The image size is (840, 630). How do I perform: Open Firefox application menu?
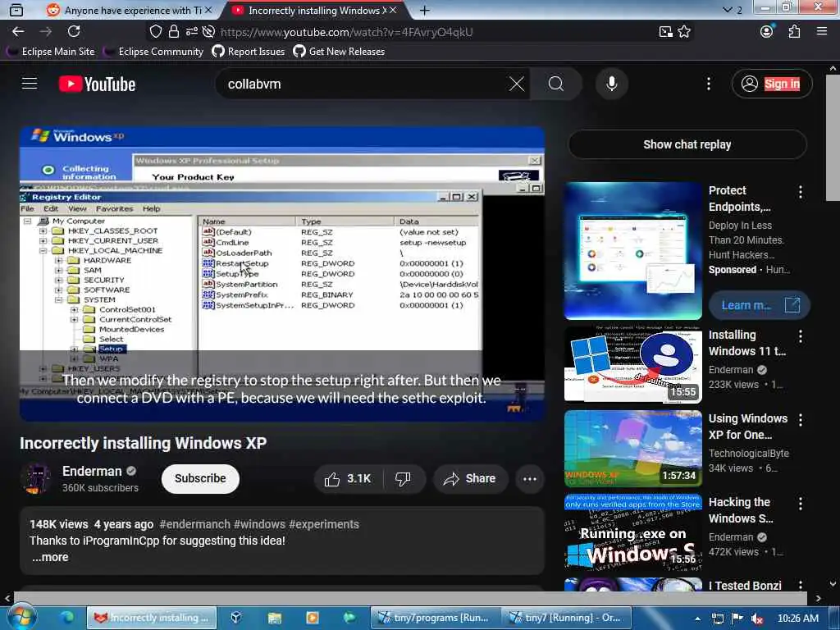pos(822,32)
